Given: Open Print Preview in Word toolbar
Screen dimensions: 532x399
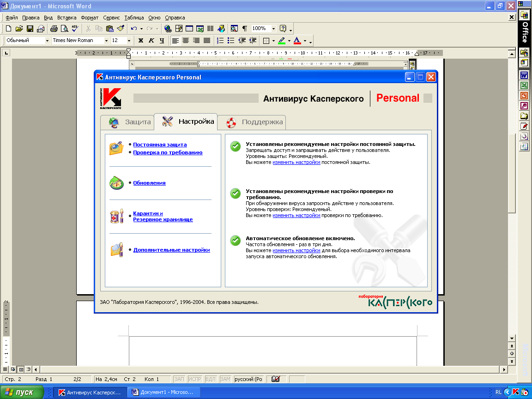Looking at the screenshot, I should tap(65, 29).
